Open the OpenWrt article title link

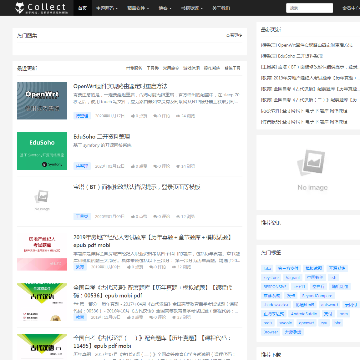click(120, 86)
